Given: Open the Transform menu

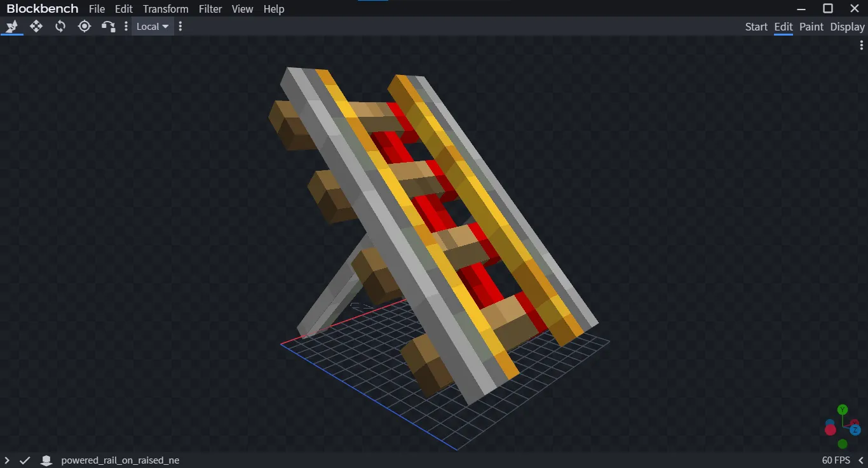Looking at the screenshot, I should [x=165, y=9].
